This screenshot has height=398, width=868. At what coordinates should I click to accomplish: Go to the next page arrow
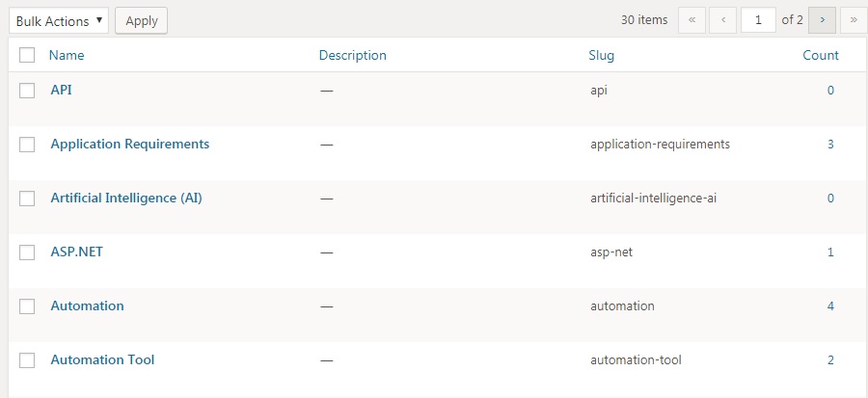822,20
